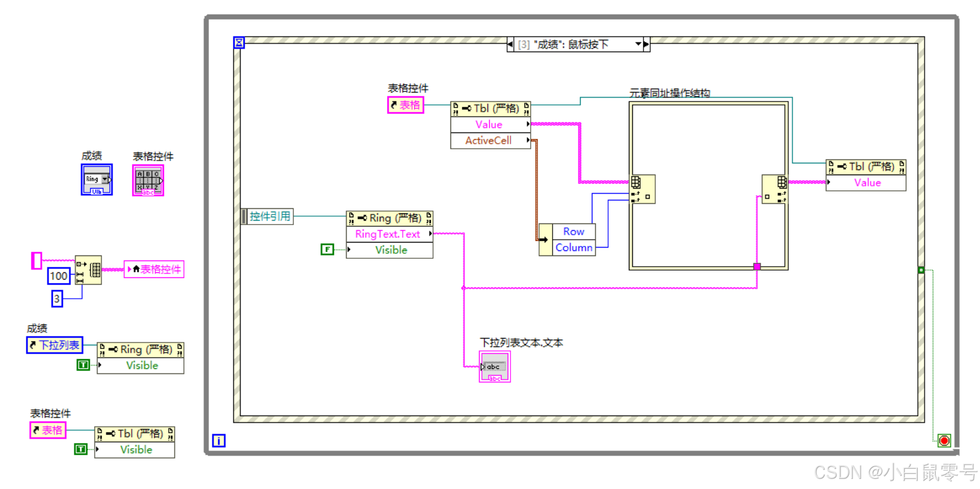
Task: Click the 元素同址操作结构 label
Action: [x=670, y=93]
